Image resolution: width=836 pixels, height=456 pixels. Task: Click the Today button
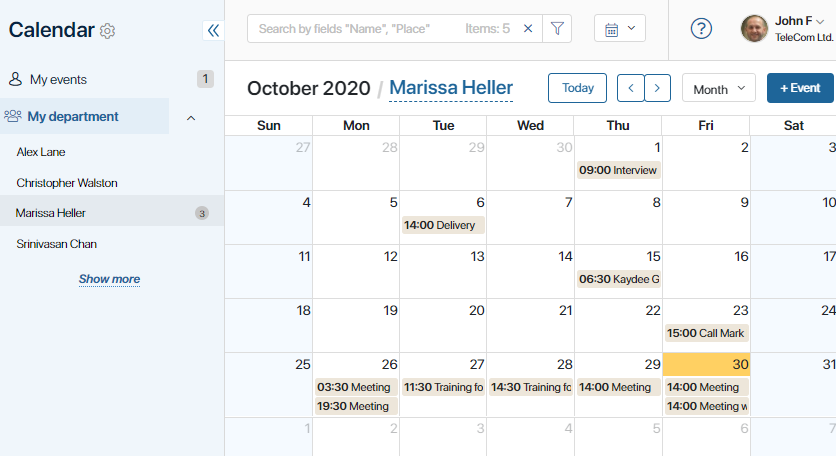[x=577, y=88]
